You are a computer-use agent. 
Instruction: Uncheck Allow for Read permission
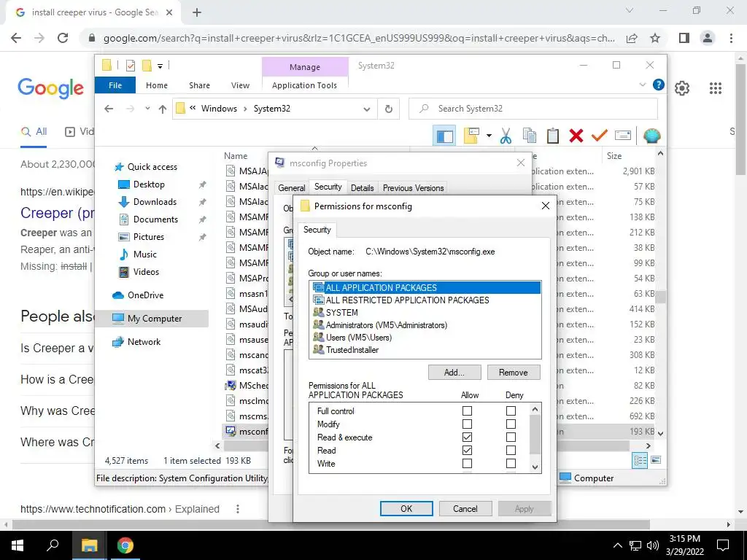468,450
